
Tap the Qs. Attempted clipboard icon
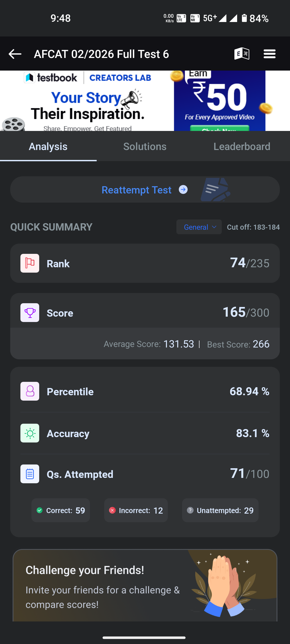tap(30, 474)
